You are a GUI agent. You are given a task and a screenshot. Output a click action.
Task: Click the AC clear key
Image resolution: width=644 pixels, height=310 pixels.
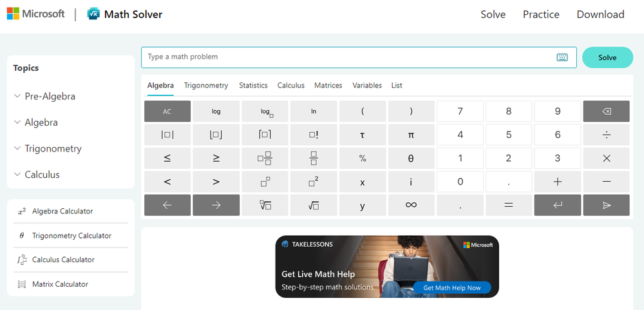click(167, 111)
